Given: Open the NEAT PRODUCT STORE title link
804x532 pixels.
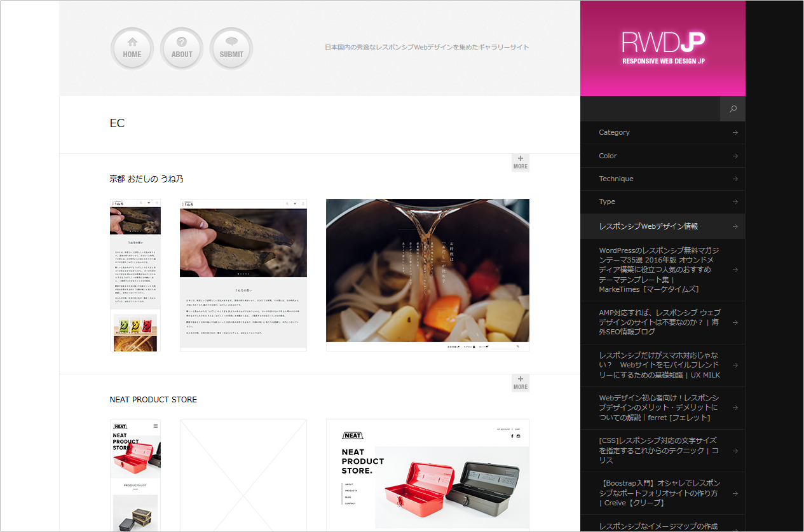Looking at the screenshot, I should [x=153, y=400].
